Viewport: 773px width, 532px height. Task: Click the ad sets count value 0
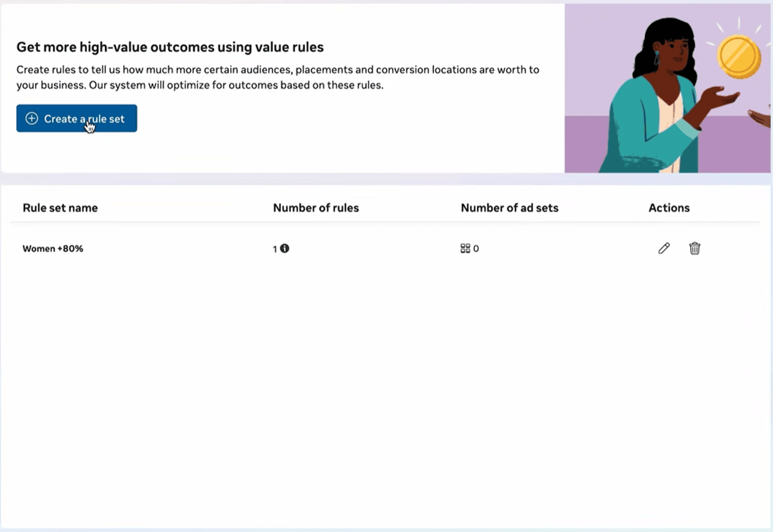tap(476, 249)
